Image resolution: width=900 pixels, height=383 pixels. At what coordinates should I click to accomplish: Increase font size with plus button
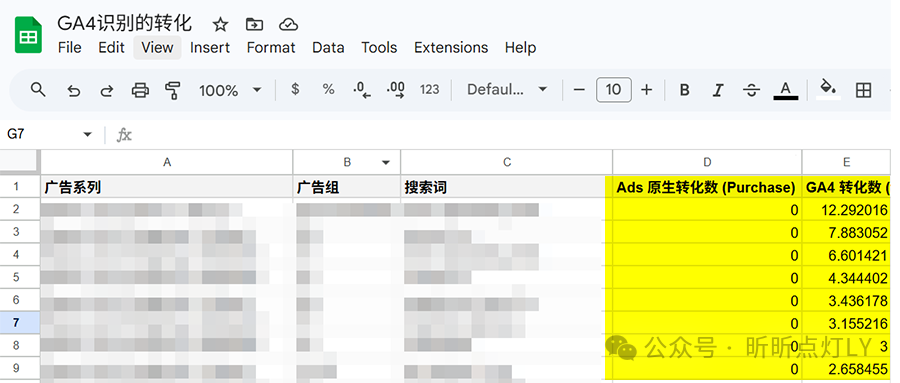tap(647, 90)
